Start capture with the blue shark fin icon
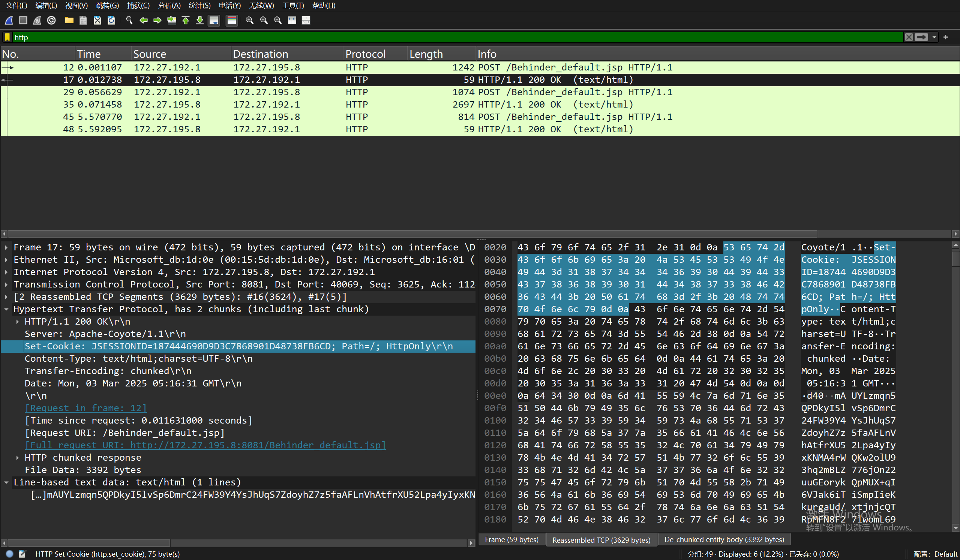 [9, 20]
